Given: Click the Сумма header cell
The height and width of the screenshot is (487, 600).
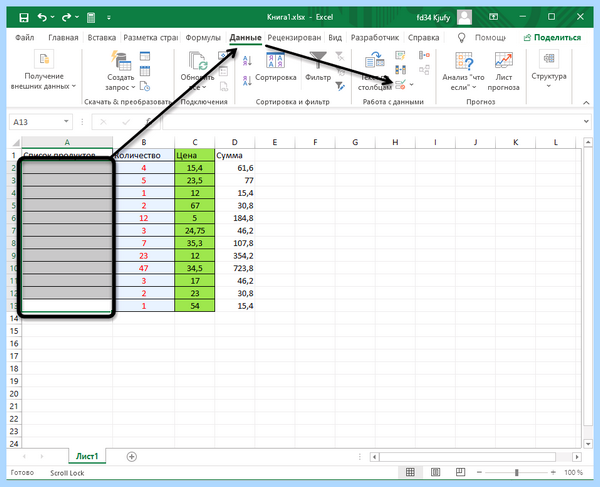Looking at the screenshot, I should click(235, 155).
